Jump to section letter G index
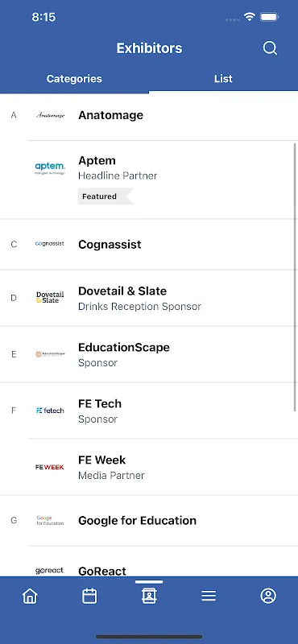This screenshot has width=298, height=644. tap(14, 521)
